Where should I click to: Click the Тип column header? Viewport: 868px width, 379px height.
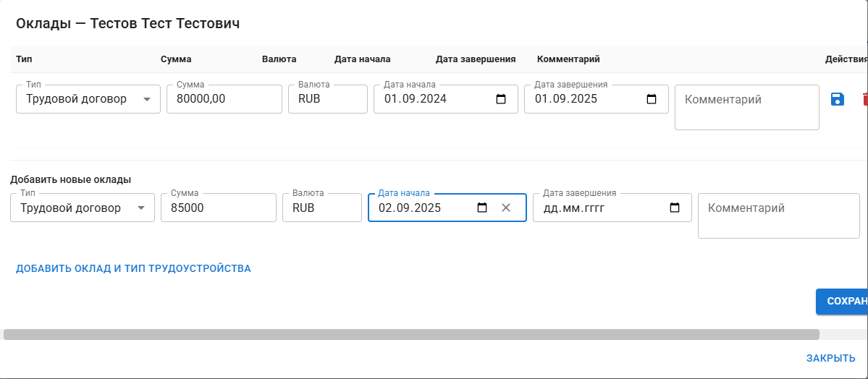22,59
